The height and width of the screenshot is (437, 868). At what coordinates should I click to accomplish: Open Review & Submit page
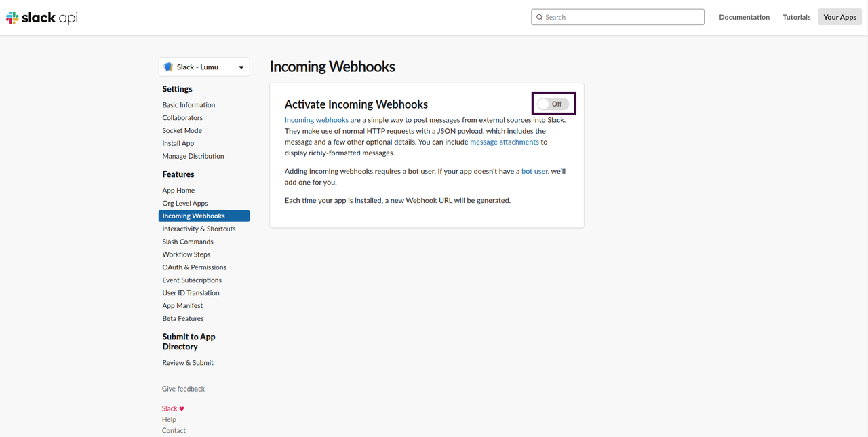[188, 363]
